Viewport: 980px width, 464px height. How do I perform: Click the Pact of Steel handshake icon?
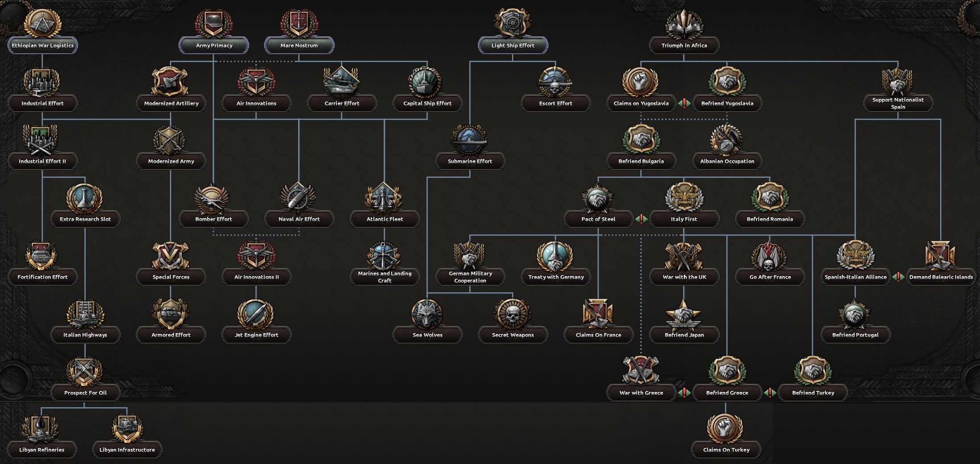pos(598,198)
